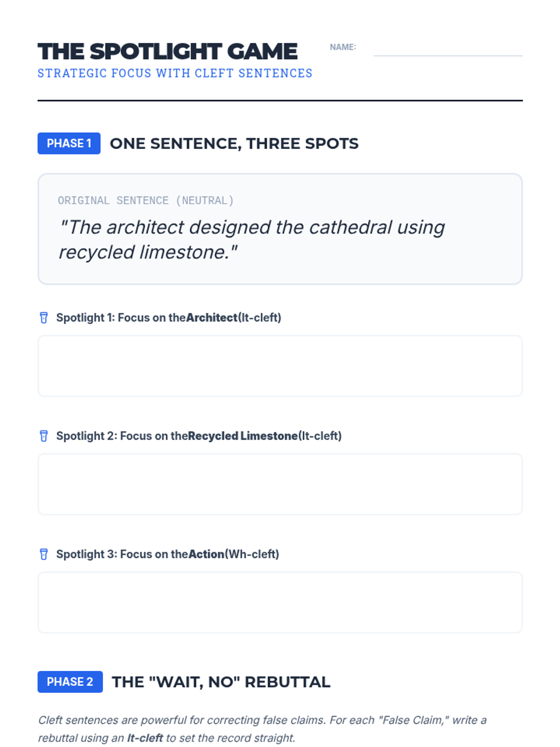Image resolution: width=560 pixels, height=747 pixels.
Task: Click the subtitle Strategic Focus with Cleft Sentences
Action: click(175, 73)
